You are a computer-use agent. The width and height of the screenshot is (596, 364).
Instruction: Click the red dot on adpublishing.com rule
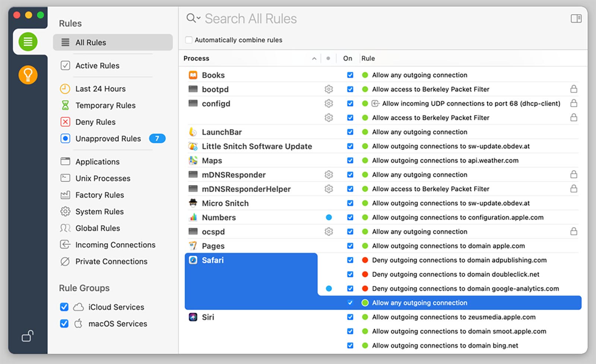pos(365,260)
